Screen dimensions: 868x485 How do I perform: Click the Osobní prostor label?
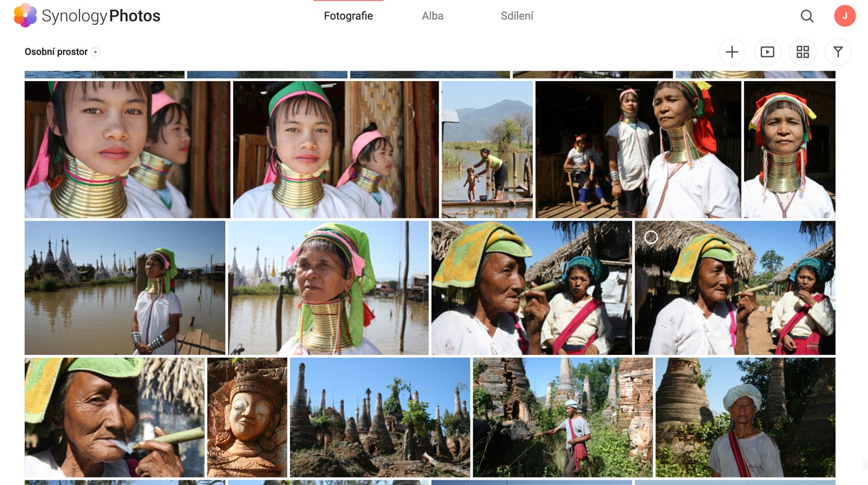click(56, 52)
